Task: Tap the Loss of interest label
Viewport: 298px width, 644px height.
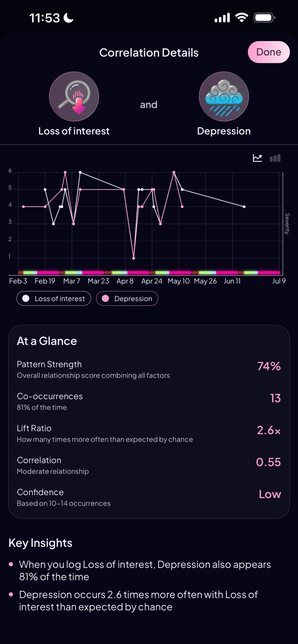Action: (74, 131)
